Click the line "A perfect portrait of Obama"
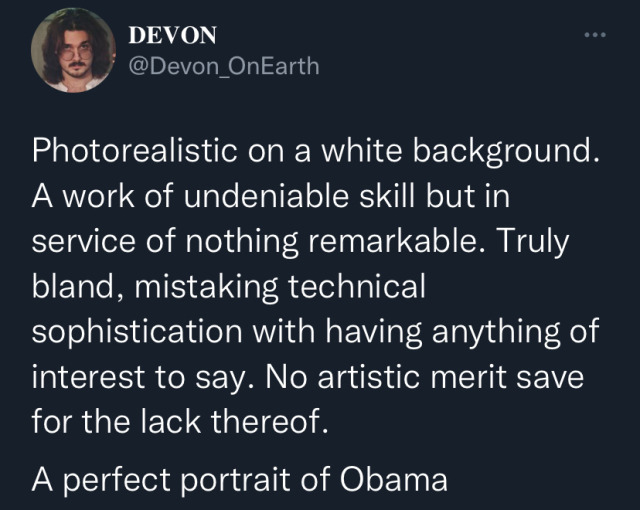Viewport: 640px width, 510px height. point(239,479)
